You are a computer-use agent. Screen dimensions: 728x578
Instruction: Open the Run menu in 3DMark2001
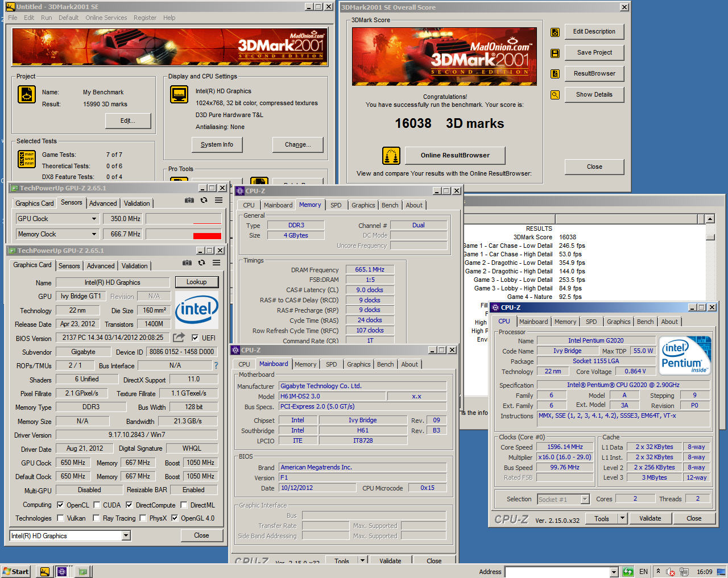[x=46, y=18]
